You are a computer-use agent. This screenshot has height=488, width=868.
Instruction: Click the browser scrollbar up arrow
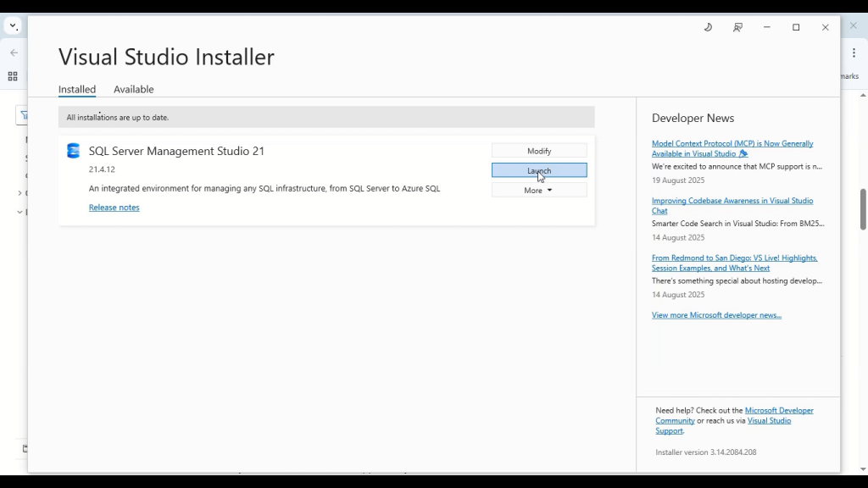(x=862, y=95)
